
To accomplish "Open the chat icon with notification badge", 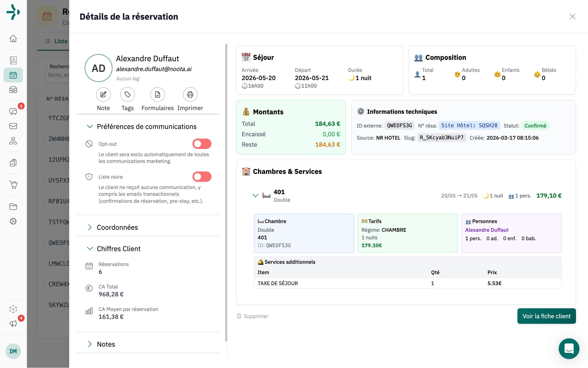I will pos(13,111).
